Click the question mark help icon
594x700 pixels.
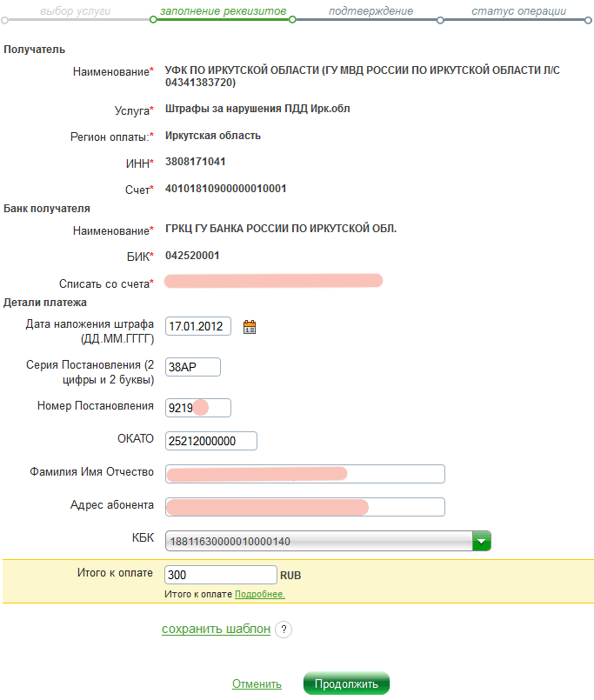tap(283, 630)
